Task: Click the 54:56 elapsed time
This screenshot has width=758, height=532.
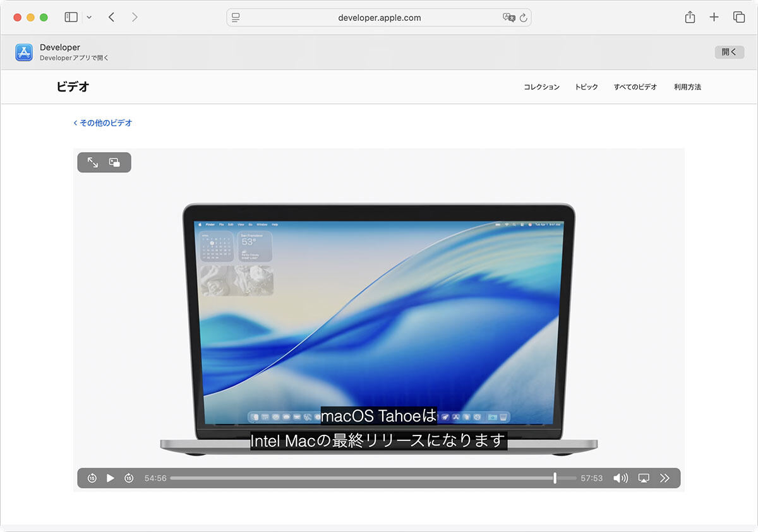Action: [155, 478]
